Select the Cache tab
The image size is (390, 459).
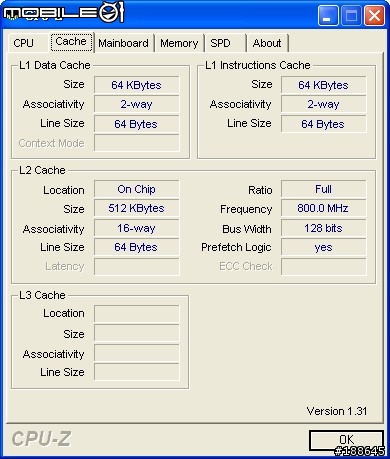click(71, 42)
